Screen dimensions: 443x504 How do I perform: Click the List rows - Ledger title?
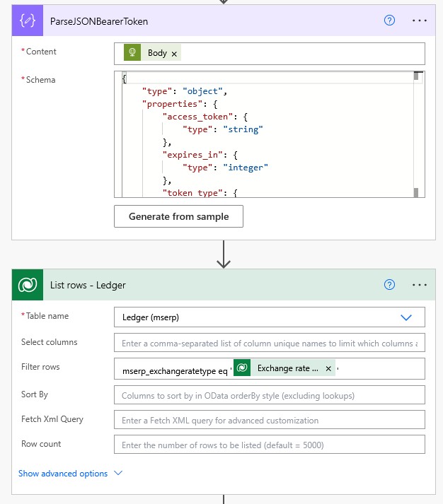coord(88,285)
